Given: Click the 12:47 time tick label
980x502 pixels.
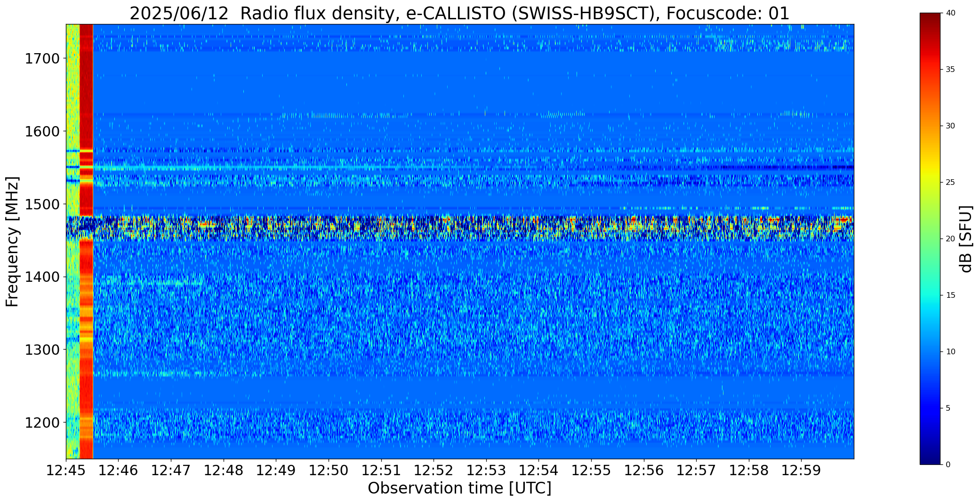Looking at the screenshot, I should point(171,470).
